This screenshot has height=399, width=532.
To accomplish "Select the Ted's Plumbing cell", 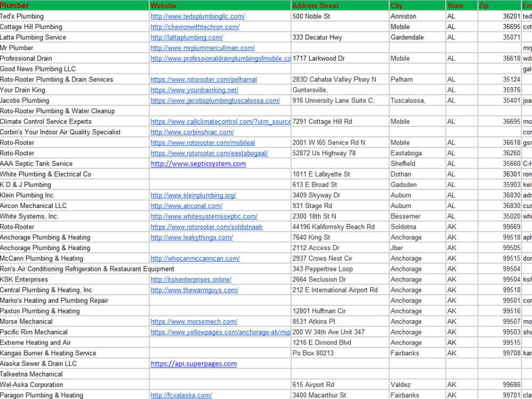I will [74, 16].
